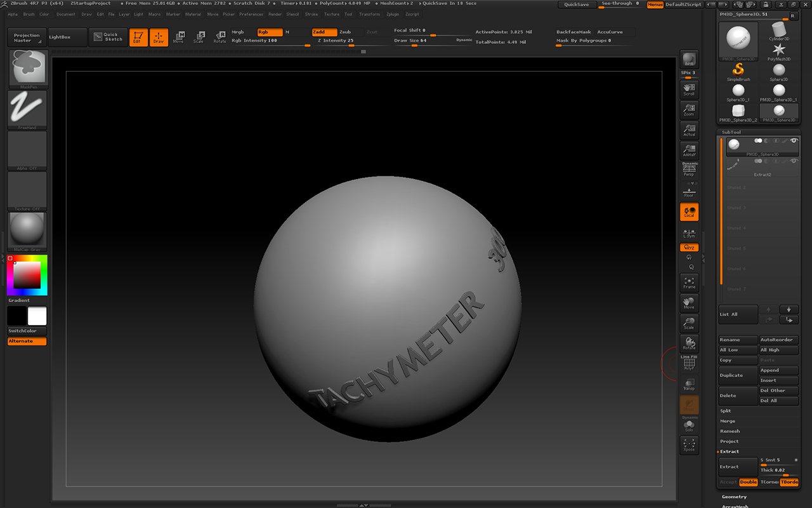Activate the Edit mode button
Image resolution: width=812 pixels, height=508 pixels.
pos(138,37)
